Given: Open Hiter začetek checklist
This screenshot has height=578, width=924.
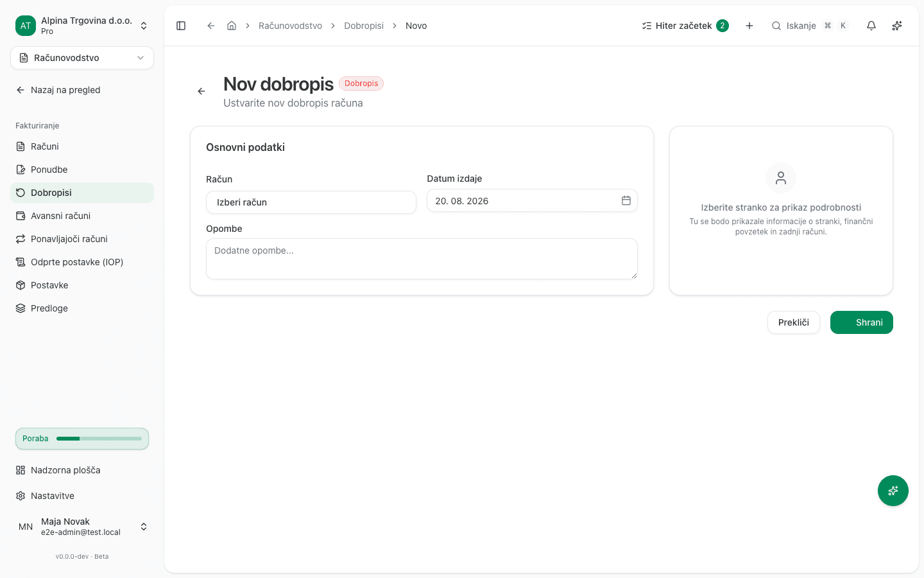Looking at the screenshot, I should 685,26.
